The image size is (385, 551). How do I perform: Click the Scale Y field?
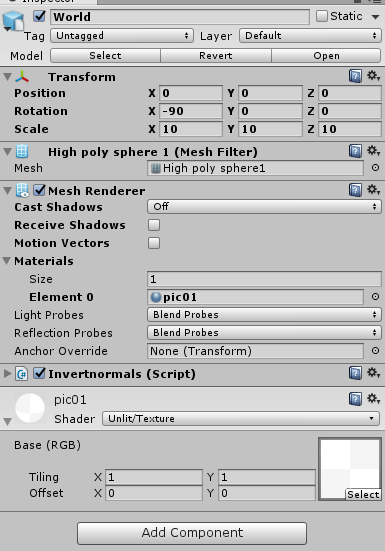pyautogui.click(x=270, y=129)
